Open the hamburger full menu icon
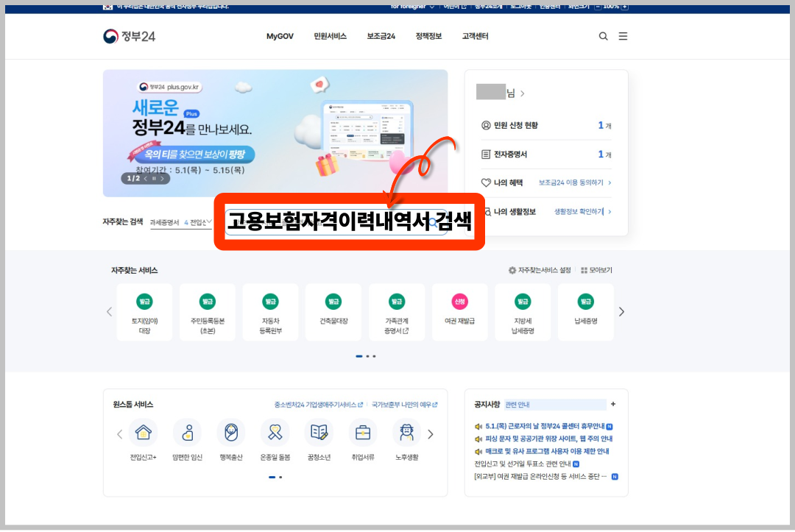Image resolution: width=795 pixels, height=532 pixels. 623,36
